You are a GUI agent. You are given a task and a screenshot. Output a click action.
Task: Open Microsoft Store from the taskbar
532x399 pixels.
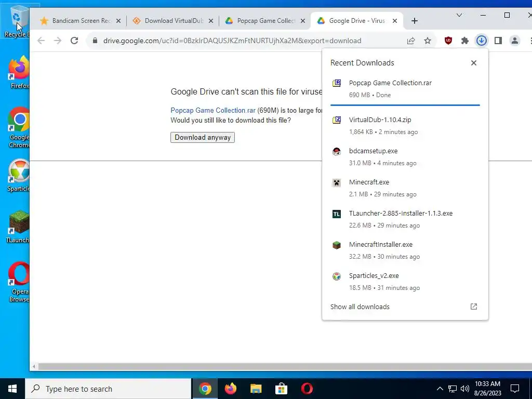281,389
